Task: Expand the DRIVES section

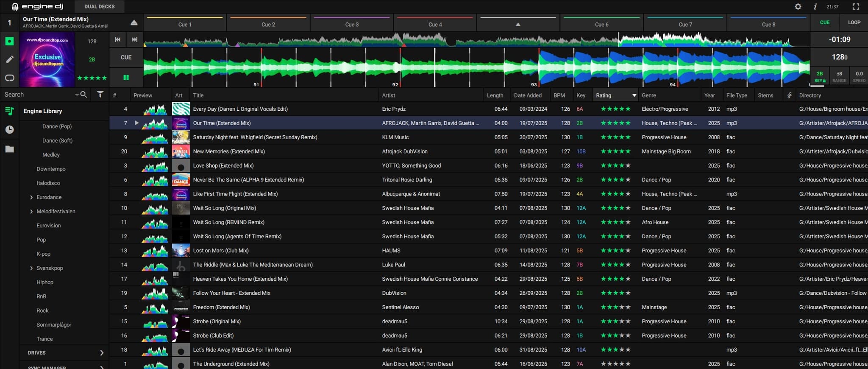Action: (101, 352)
